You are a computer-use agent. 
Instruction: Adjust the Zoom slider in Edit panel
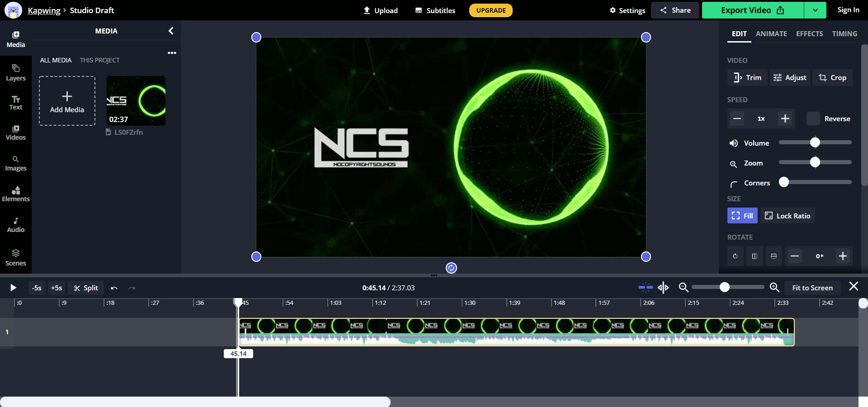click(815, 162)
